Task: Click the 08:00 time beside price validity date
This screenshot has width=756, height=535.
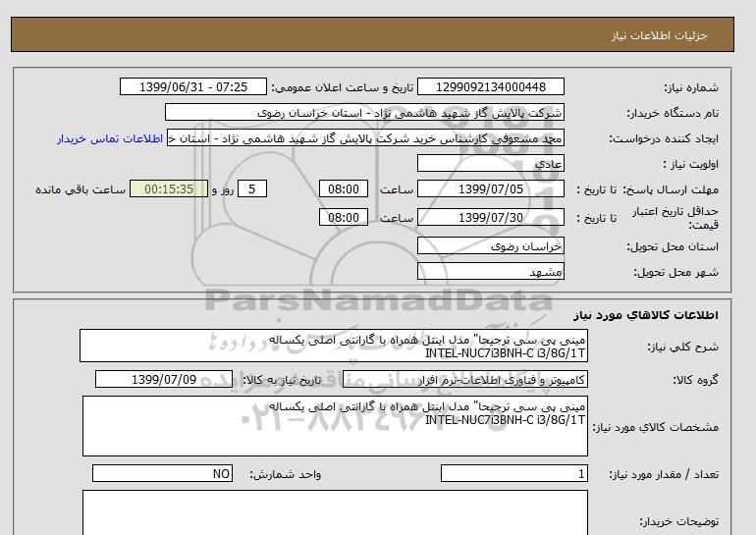Action: (346, 218)
